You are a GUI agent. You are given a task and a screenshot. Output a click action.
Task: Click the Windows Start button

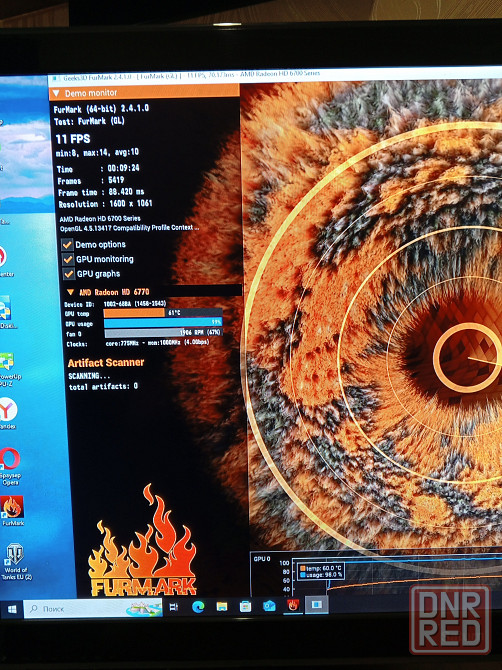pyautogui.click(x=12, y=609)
